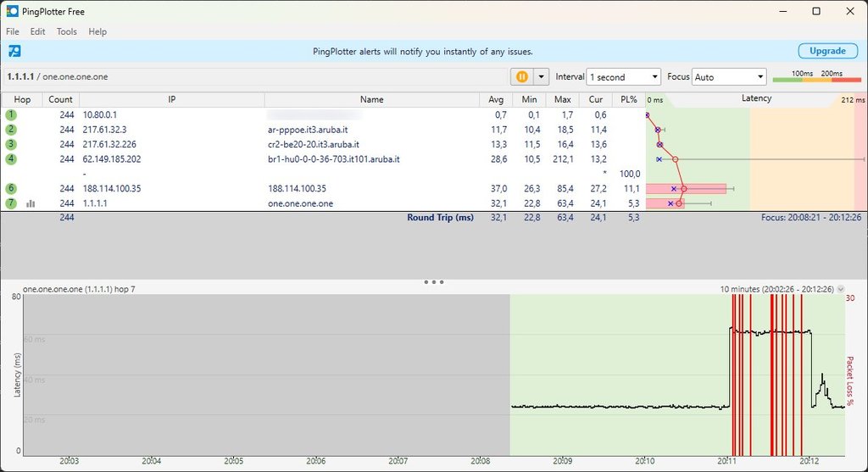The width and height of the screenshot is (868, 472).
Task: Click hostname ar-pppoe.it3.aruba.it
Action: [308, 130]
